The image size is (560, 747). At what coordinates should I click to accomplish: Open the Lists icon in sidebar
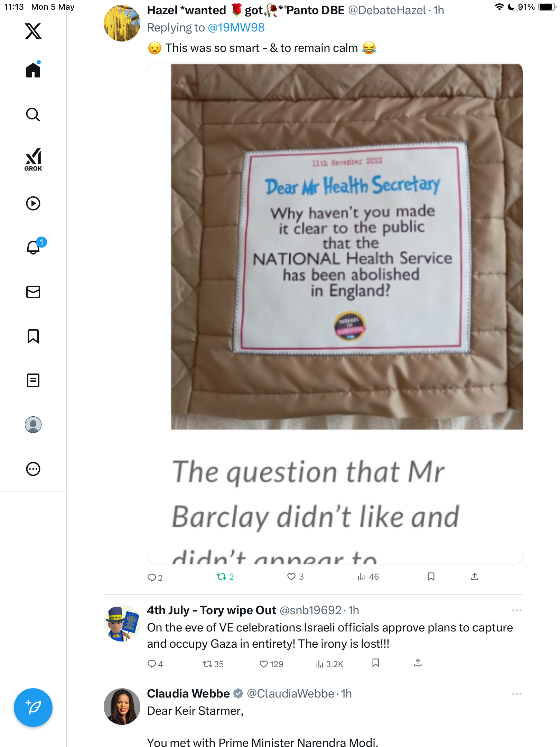(x=33, y=380)
